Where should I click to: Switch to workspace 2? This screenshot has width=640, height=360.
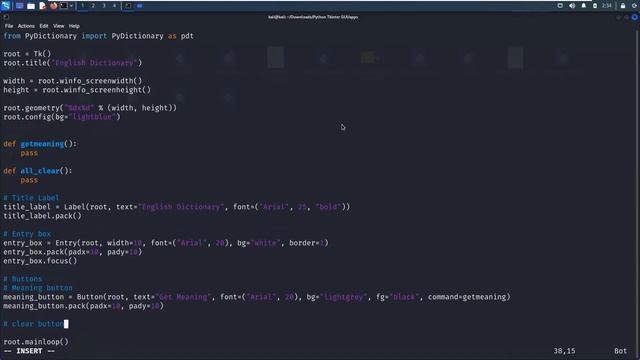pyautogui.click(x=93, y=6)
